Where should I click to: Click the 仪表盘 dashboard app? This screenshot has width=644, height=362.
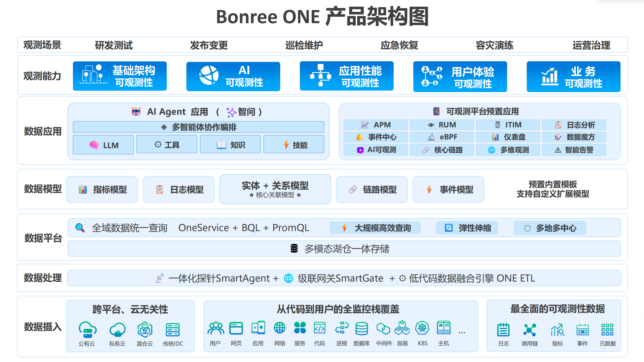coord(508,137)
